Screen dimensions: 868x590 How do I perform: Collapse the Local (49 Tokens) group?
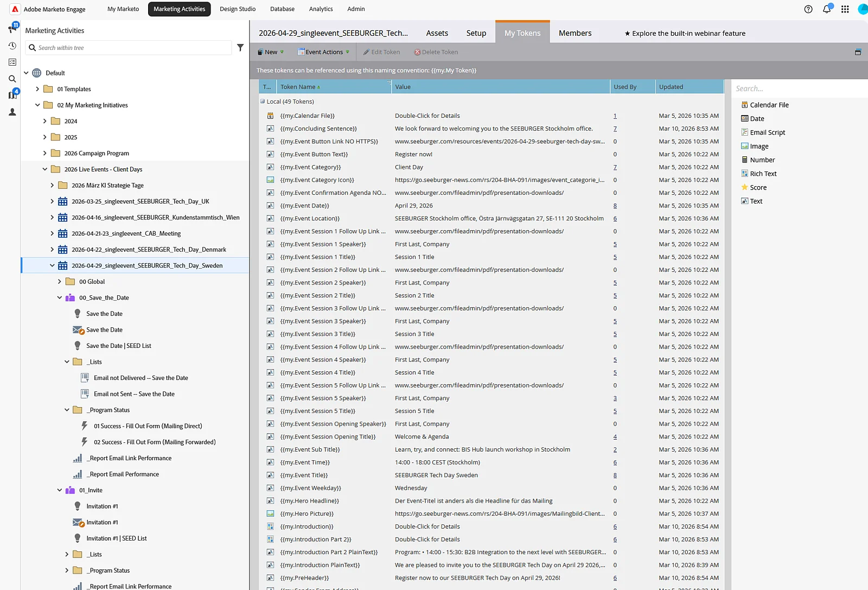(x=263, y=101)
